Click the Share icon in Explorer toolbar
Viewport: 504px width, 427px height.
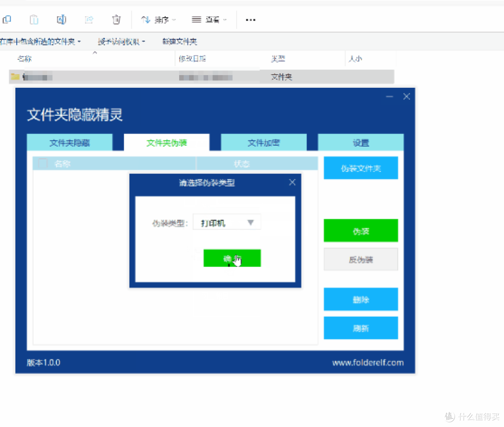click(x=89, y=20)
